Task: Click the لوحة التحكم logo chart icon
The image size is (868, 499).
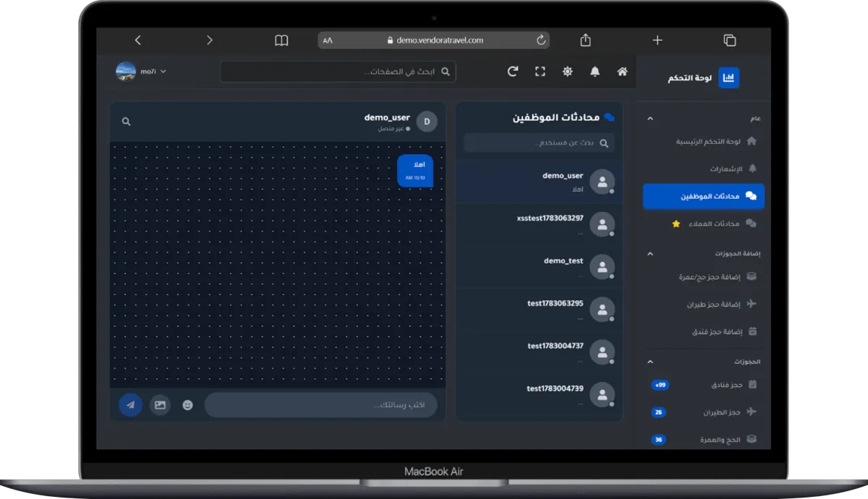Action: coord(729,77)
